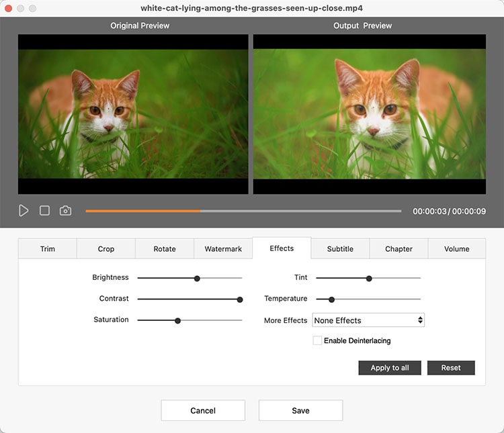The height and width of the screenshot is (433, 504).
Task: Save the video edits
Action: (x=300, y=410)
